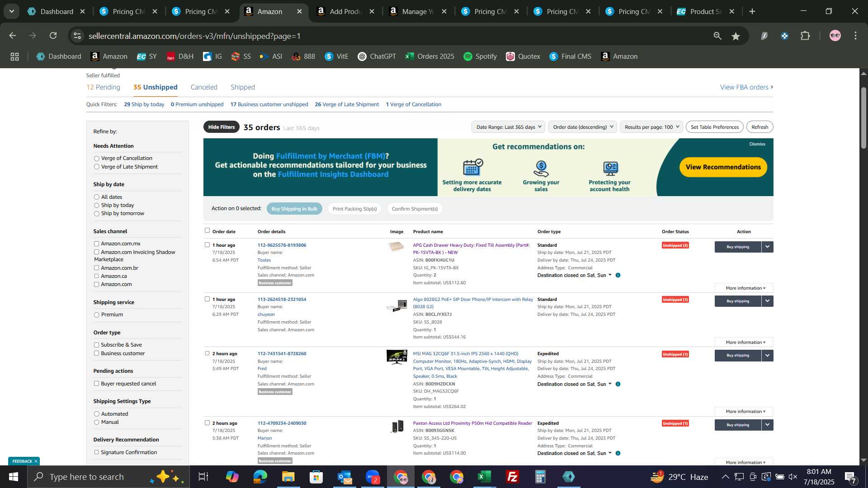Image resolution: width=868 pixels, height=488 pixels.
Task: Click the Destination closed info icon for APG order
Action: point(618,275)
